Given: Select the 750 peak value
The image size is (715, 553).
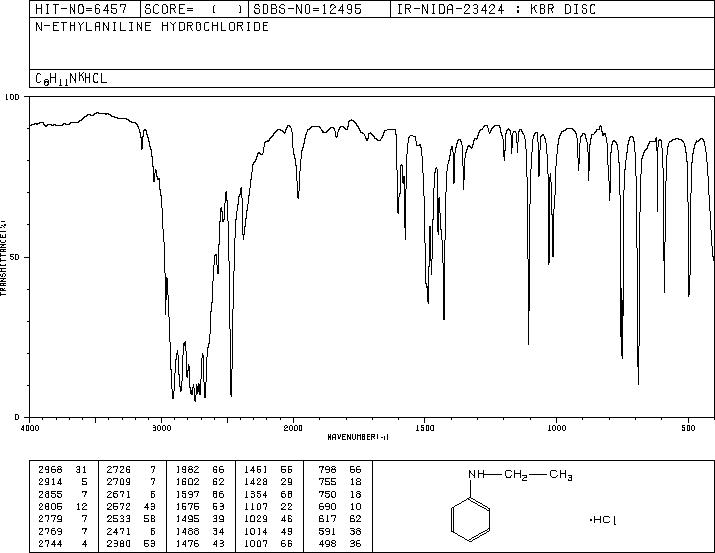Looking at the screenshot, I should click(327, 494).
